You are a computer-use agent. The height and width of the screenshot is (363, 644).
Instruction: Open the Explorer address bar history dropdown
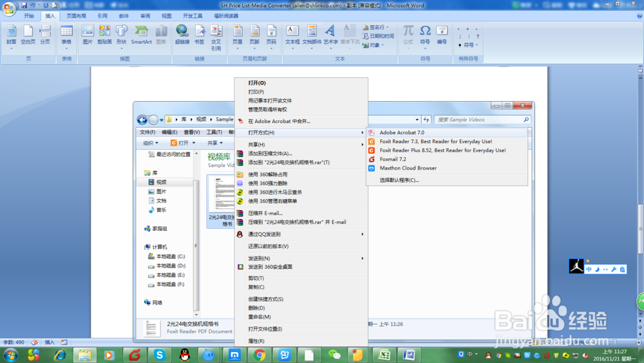point(417,120)
